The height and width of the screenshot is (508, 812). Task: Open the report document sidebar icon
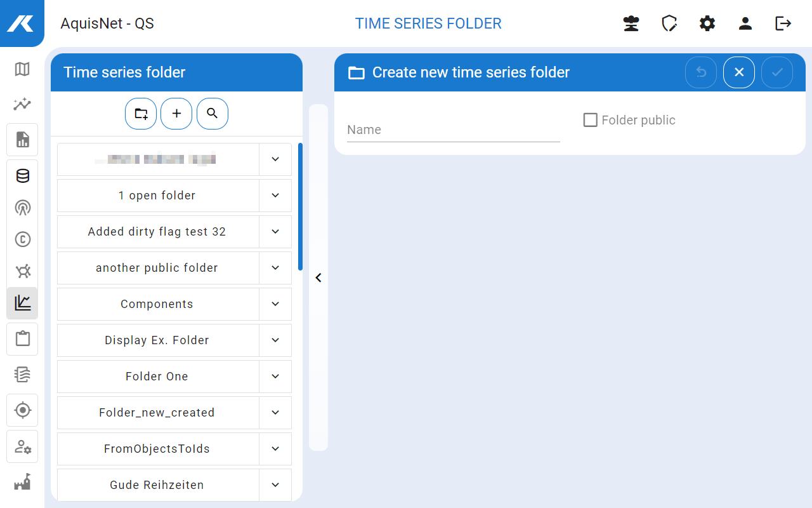click(22, 140)
